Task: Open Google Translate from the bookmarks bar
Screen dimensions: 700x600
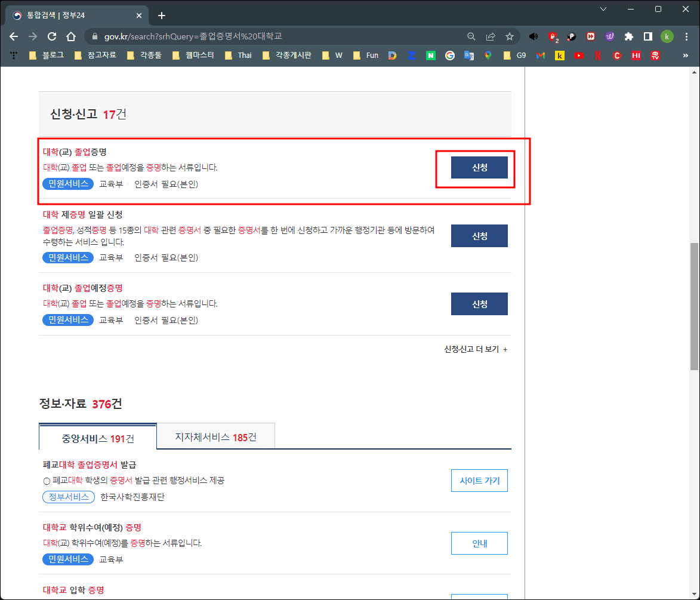Action: click(x=469, y=55)
